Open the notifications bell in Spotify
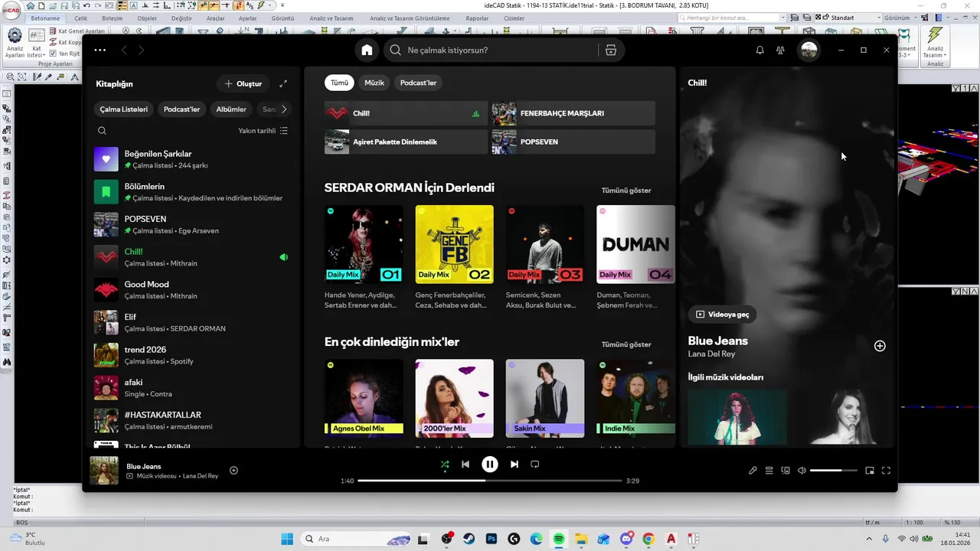The width and height of the screenshot is (980, 551). pos(759,50)
